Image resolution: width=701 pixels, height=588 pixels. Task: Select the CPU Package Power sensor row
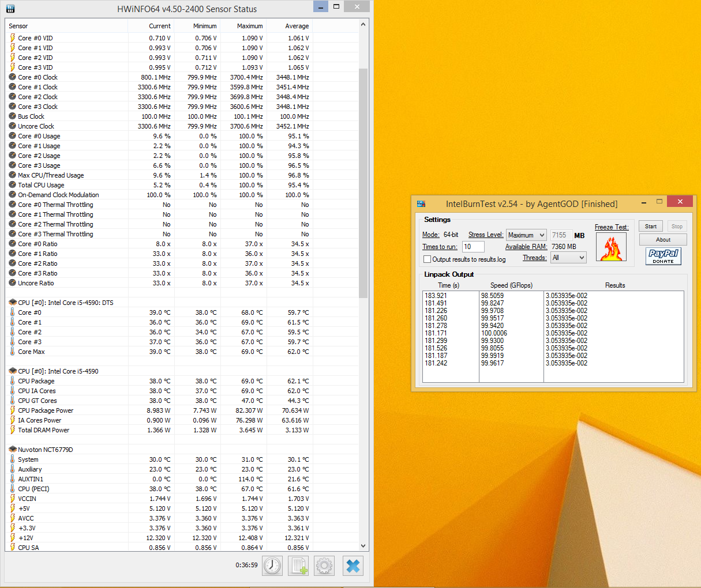[46, 410]
